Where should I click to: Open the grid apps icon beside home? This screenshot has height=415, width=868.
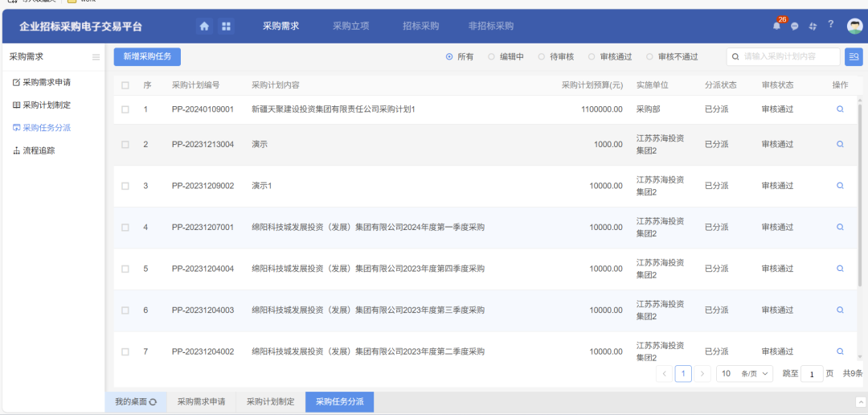[226, 27]
